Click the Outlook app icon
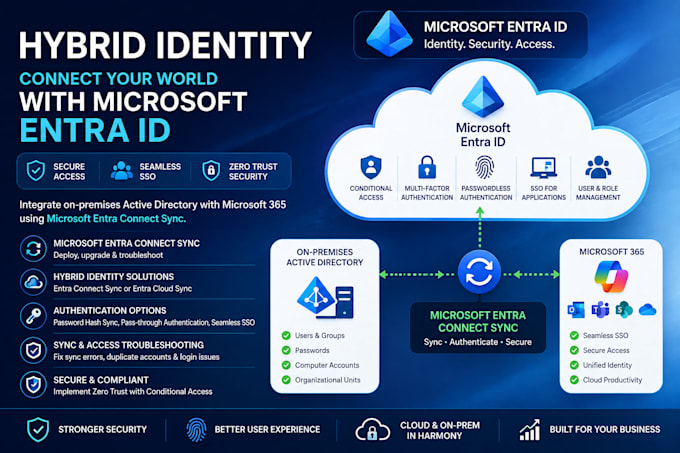 576,310
